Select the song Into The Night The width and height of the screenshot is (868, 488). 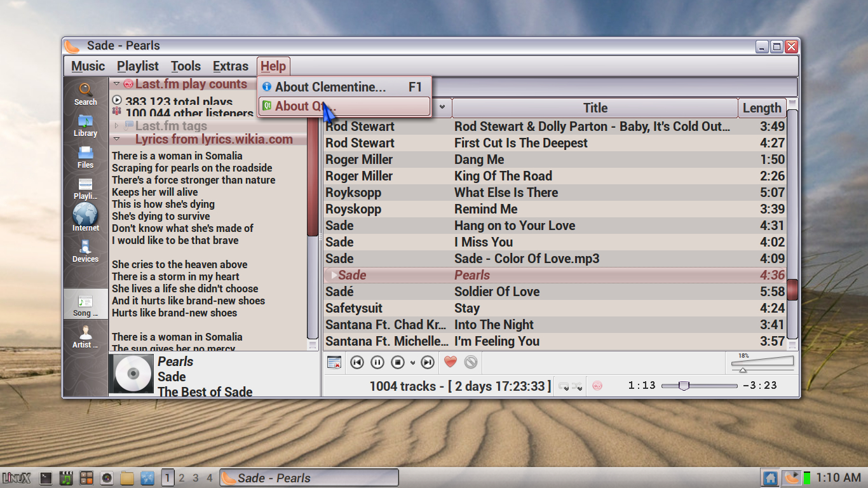[x=555, y=325]
